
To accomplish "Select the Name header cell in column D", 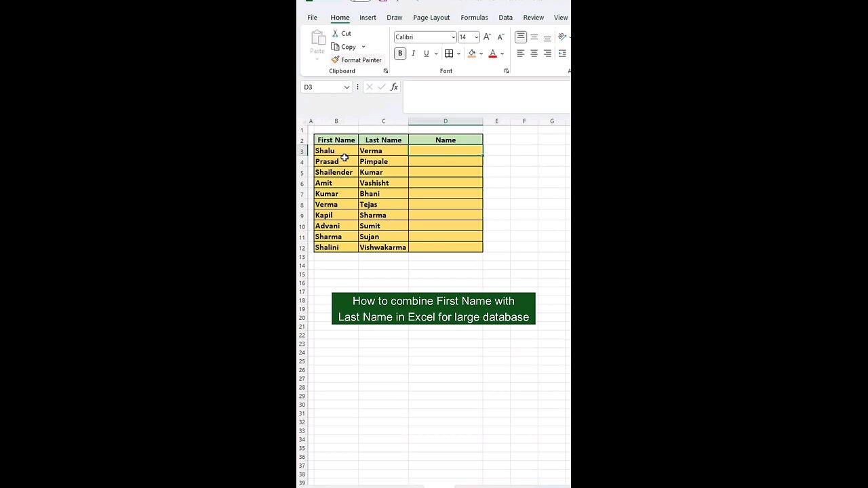I will coord(446,140).
